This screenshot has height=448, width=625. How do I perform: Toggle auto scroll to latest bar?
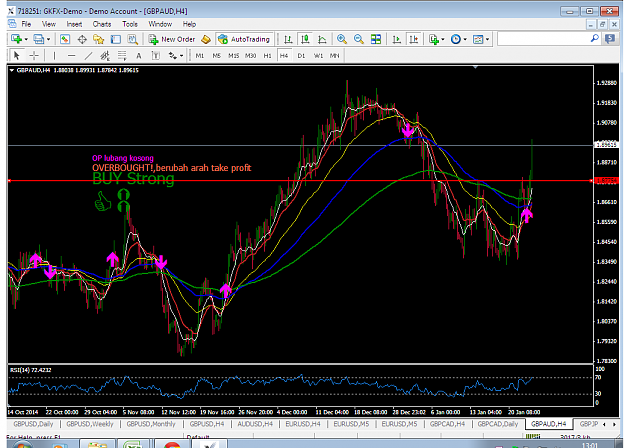(397, 39)
